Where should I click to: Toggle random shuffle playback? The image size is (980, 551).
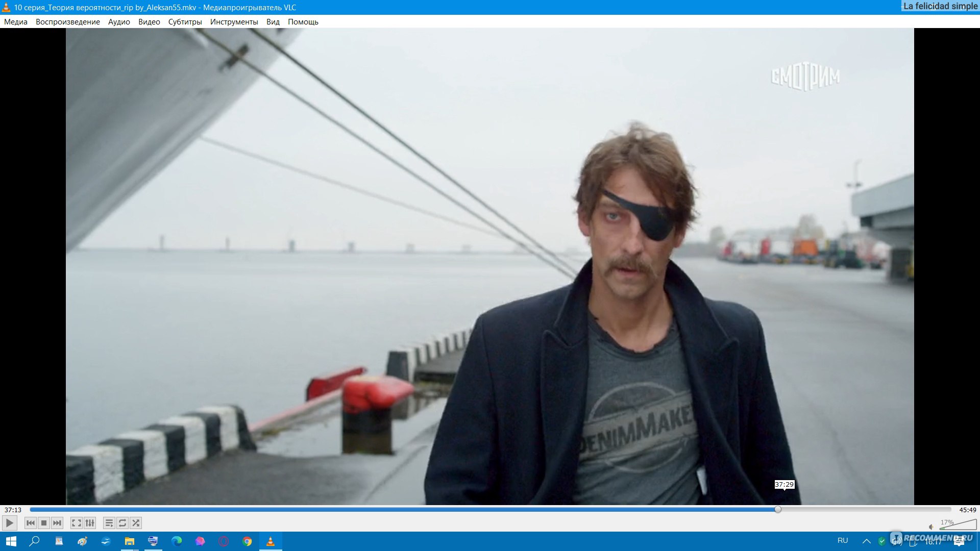point(136,523)
